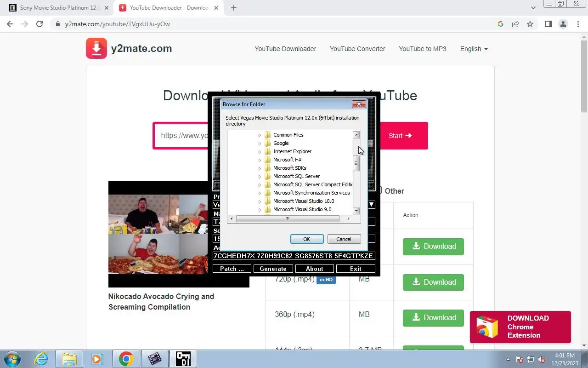This screenshot has height=368, width=588.
Task: Go back using the browser back arrow
Action: [x=10, y=24]
